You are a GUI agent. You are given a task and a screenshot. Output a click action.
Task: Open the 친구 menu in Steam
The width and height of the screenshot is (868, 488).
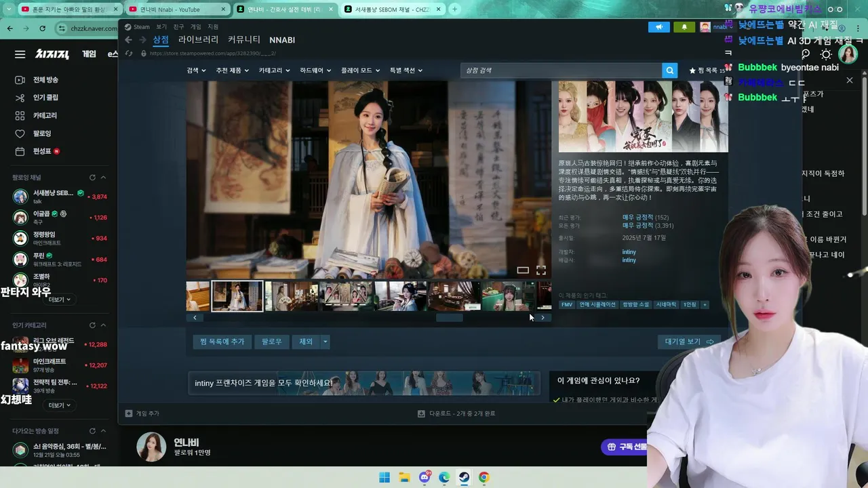(x=178, y=27)
